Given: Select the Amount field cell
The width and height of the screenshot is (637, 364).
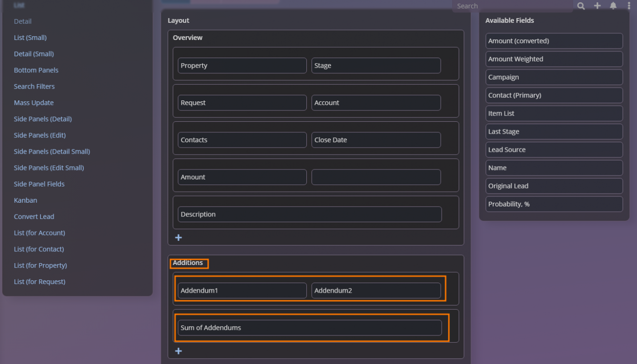Looking at the screenshot, I should tap(242, 177).
